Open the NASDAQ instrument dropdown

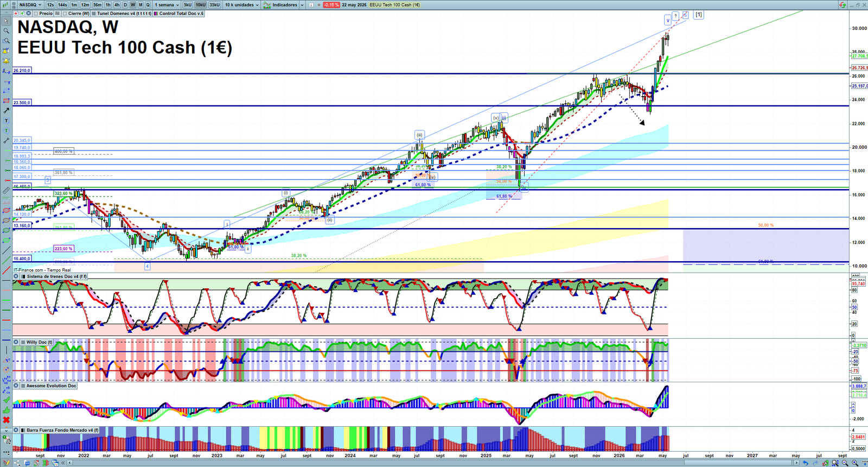tap(30, 5)
